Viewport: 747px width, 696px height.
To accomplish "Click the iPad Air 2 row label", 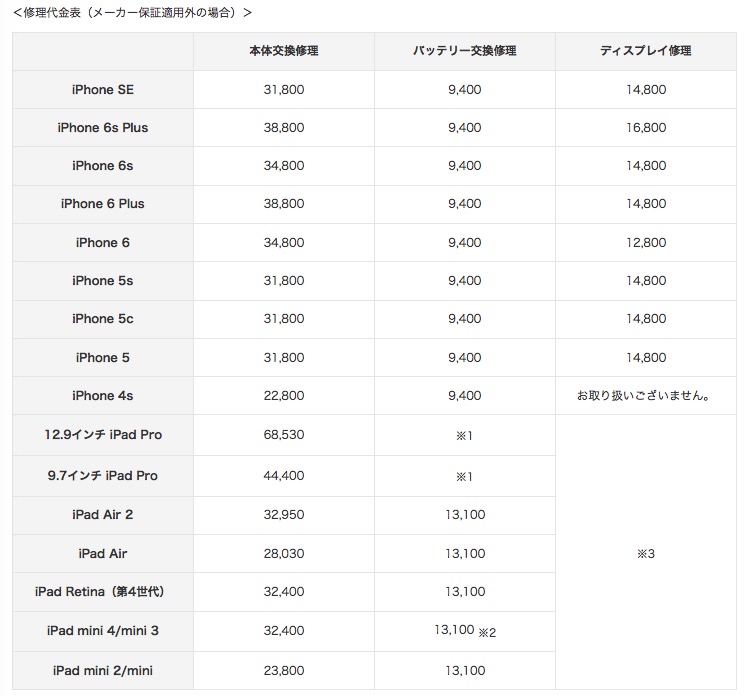I will point(102,515).
